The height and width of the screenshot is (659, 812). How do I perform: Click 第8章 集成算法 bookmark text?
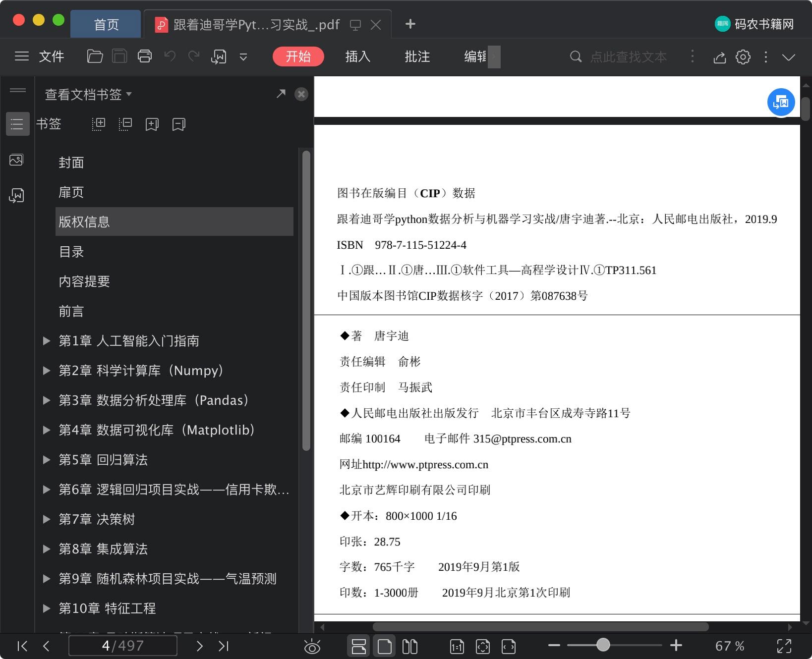(x=103, y=549)
